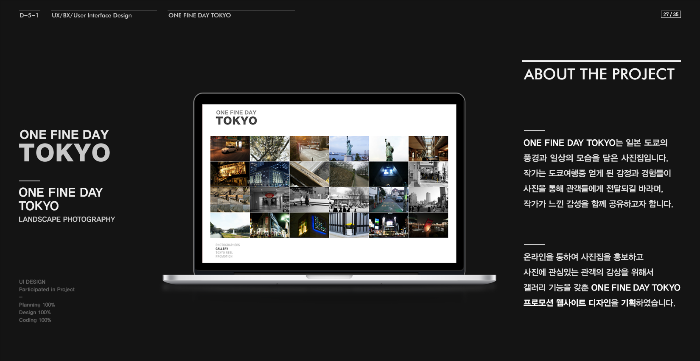Click the LANDSCAPE PHOTOGRAPHY subtitle
This screenshot has width=700, height=361.
(x=67, y=219)
